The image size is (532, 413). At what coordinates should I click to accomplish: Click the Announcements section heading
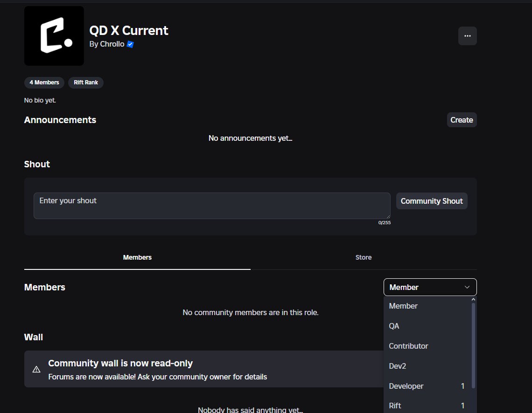60,120
